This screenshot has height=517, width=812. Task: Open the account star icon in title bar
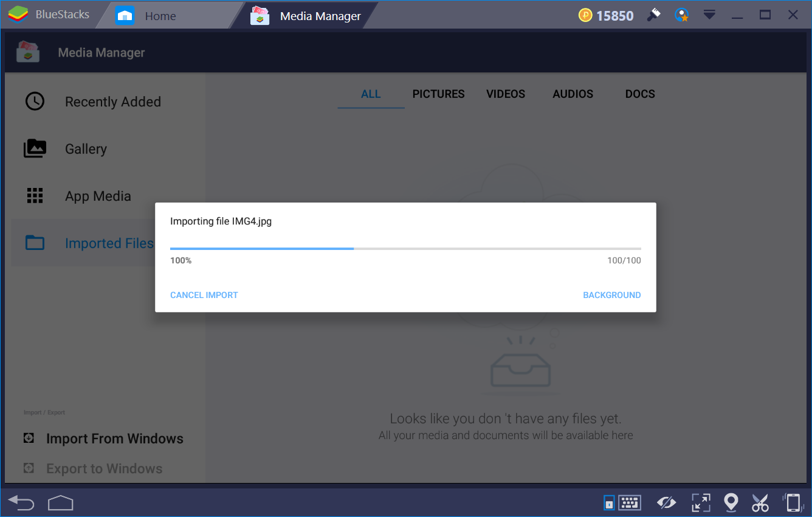pyautogui.click(x=682, y=15)
